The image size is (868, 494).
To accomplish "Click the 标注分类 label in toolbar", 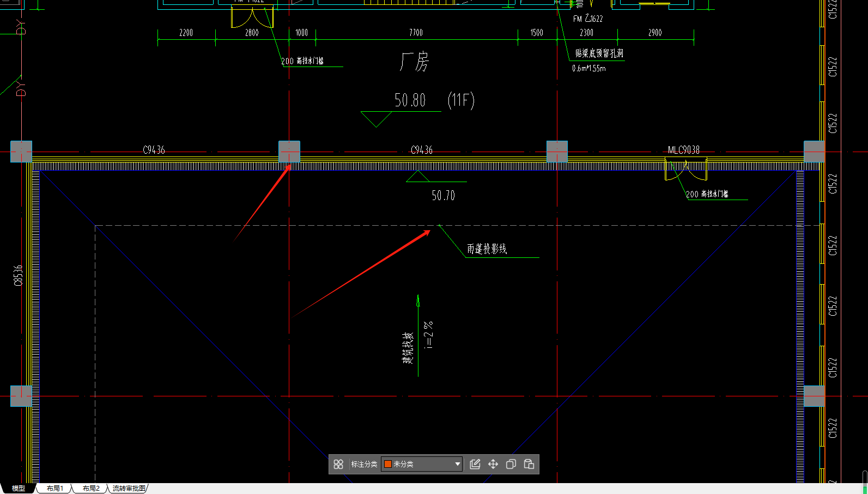I will coord(364,464).
